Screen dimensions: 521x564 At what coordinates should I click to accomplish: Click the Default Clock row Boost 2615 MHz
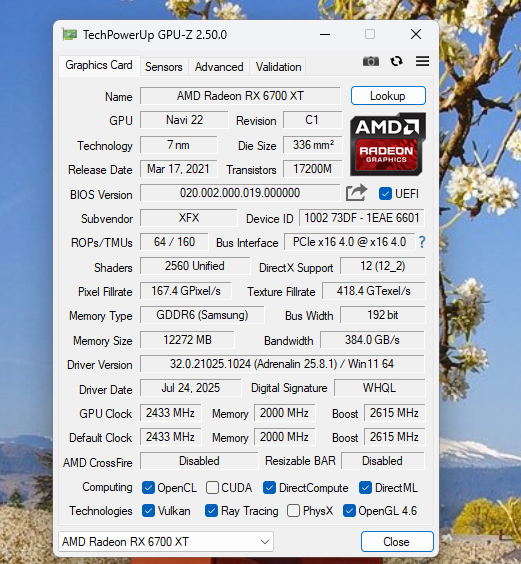pos(394,437)
